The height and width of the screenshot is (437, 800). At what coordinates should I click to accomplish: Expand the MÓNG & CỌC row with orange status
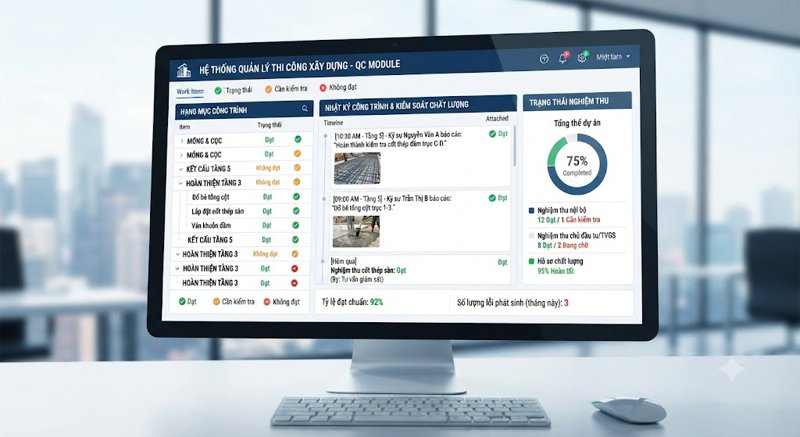click(181, 155)
